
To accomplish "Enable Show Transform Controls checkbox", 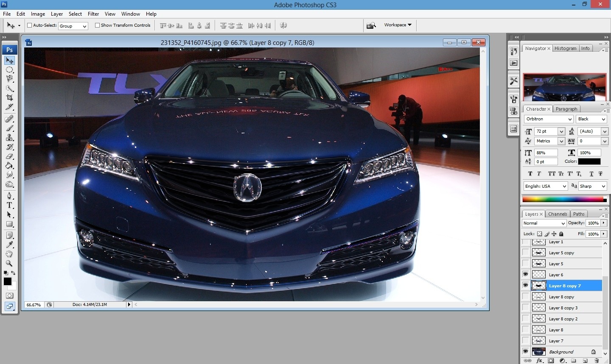I will point(97,25).
